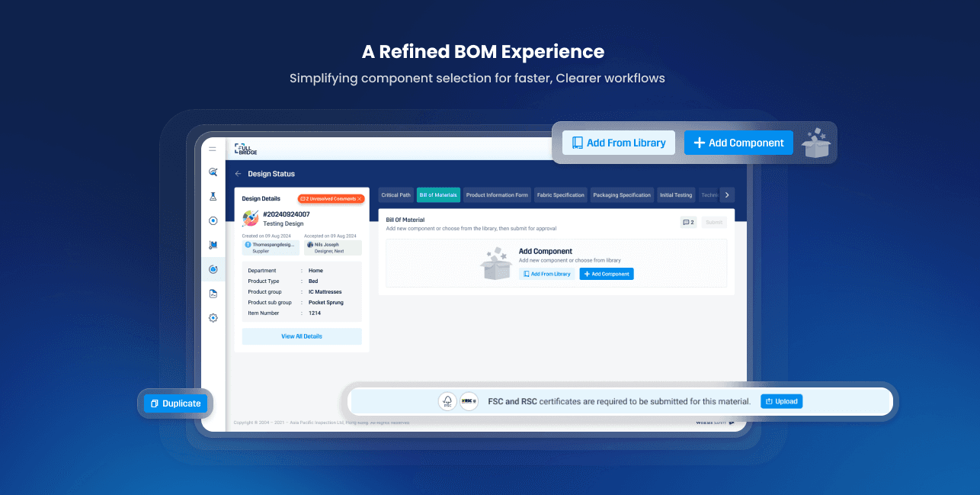Click the Created on 09 Aug 2024 text
The width and height of the screenshot is (980, 495).
click(267, 236)
